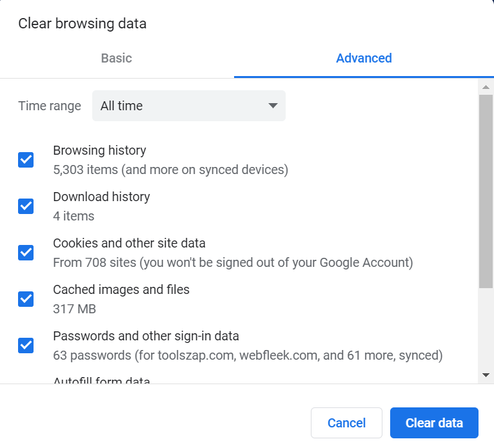Click the Browsing history label text
The height and width of the screenshot is (448, 494).
click(x=99, y=150)
